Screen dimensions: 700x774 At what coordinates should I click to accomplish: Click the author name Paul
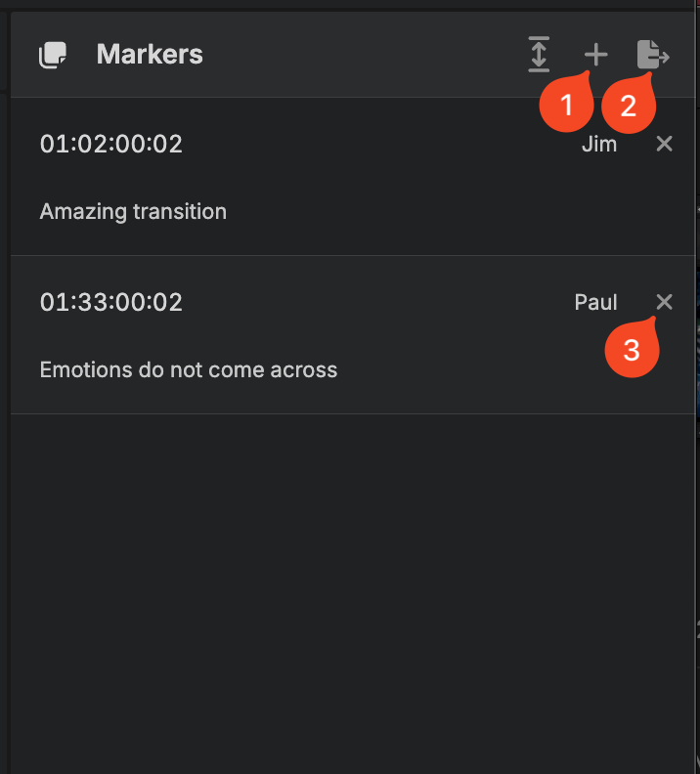[x=595, y=302]
